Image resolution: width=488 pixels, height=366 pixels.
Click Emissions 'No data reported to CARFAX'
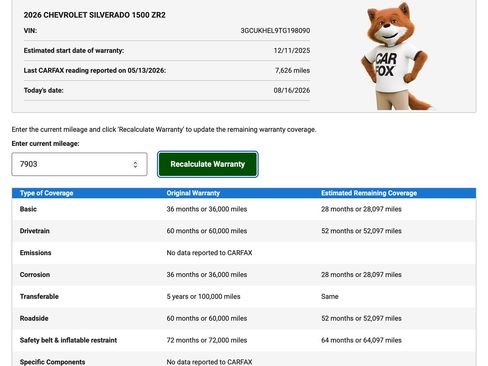[209, 253]
